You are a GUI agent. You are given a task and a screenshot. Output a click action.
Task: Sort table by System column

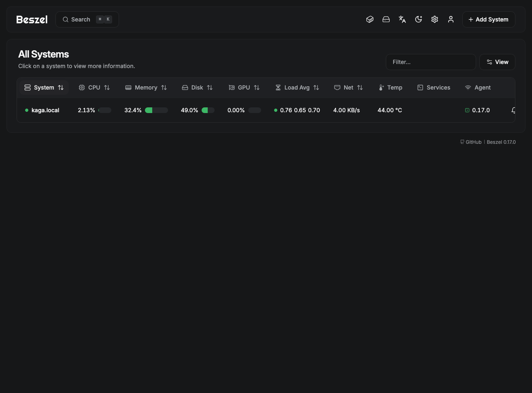point(44,88)
